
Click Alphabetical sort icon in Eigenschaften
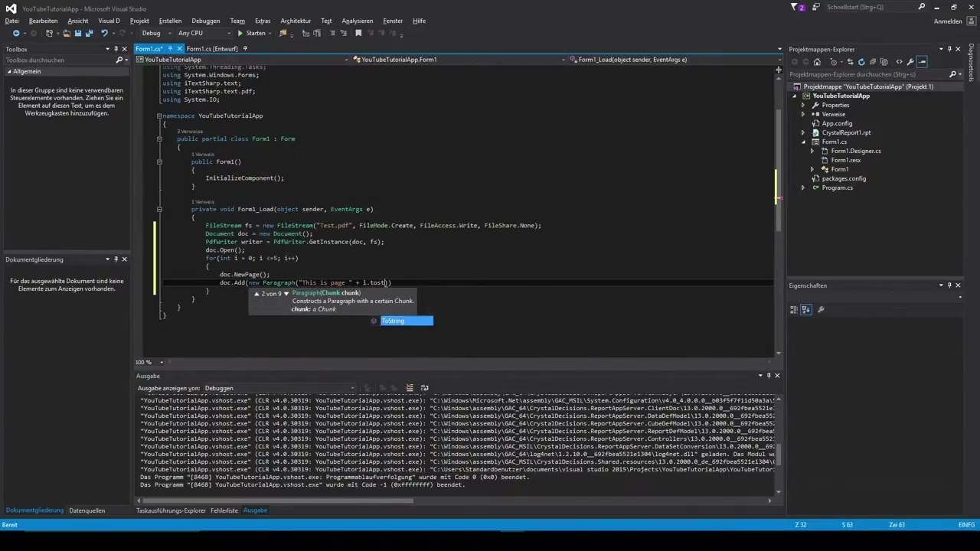tap(806, 310)
